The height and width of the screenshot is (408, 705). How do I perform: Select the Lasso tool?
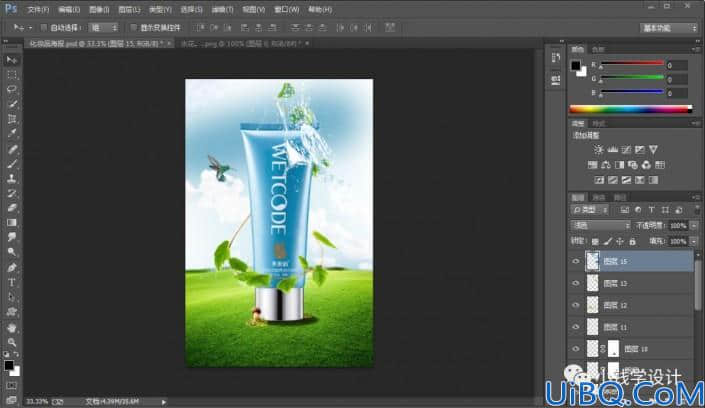(12, 90)
